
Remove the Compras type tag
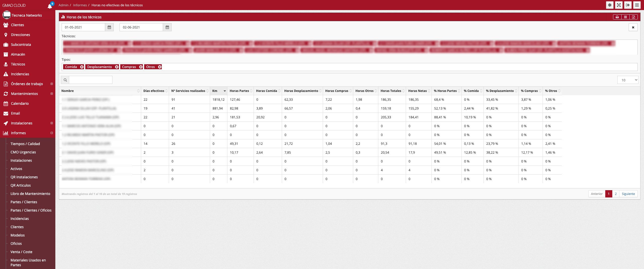(x=141, y=67)
